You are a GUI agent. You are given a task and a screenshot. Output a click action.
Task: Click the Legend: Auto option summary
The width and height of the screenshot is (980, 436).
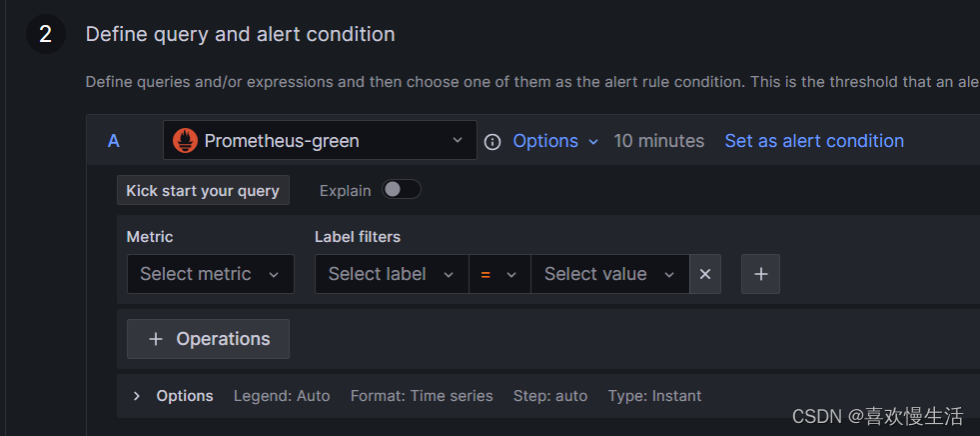(x=282, y=396)
